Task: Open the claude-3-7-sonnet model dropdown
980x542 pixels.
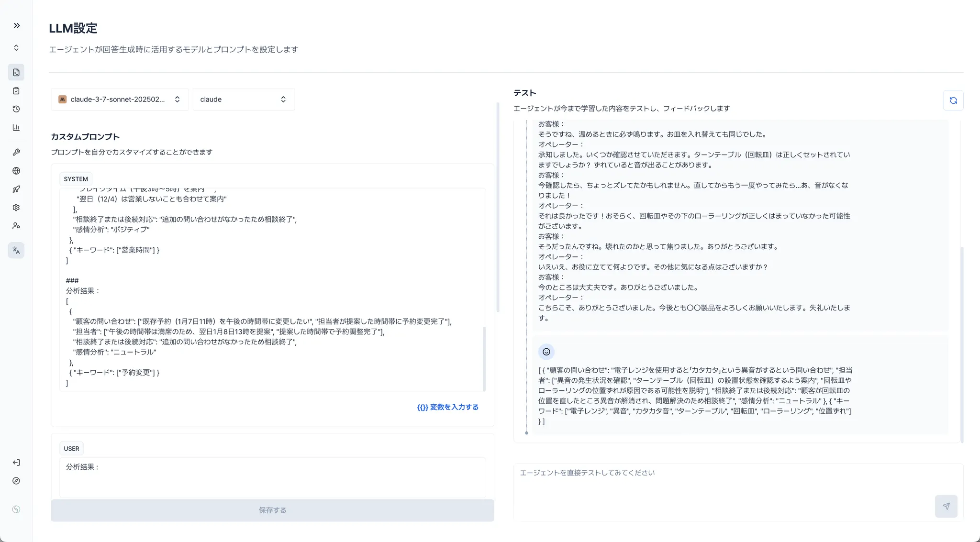Action: 120,100
